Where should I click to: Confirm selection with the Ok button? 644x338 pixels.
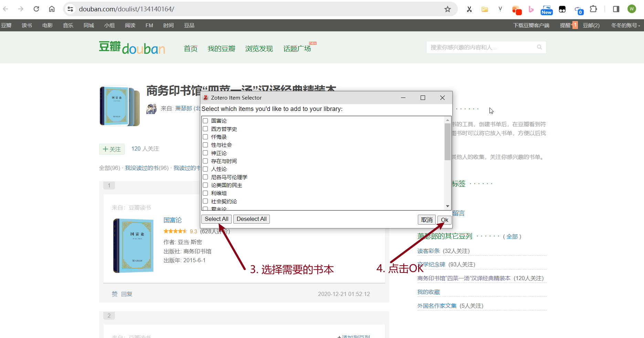click(x=444, y=220)
